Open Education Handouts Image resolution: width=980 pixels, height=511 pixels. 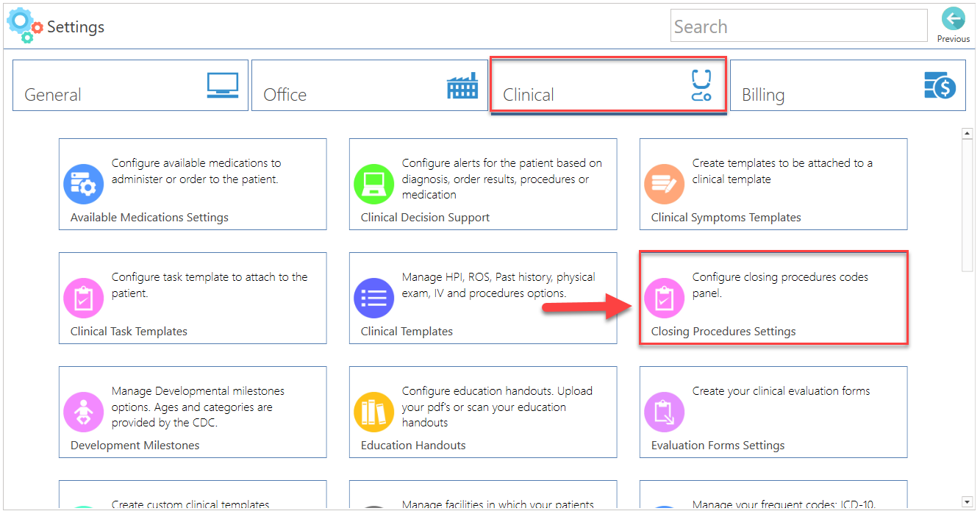click(x=483, y=412)
